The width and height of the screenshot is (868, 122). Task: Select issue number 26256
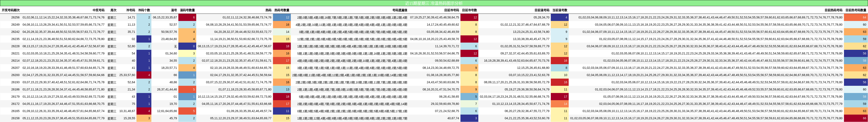coord(15,17)
